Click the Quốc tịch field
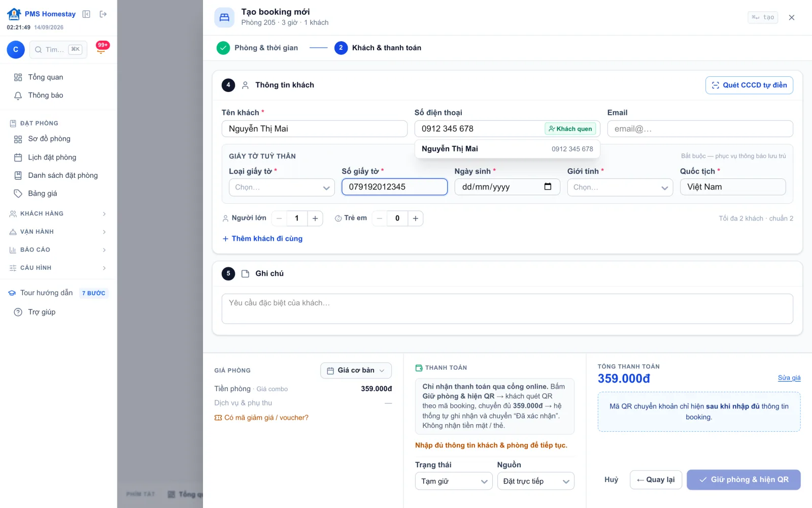Viewport: 812px width, 508px height. pyautogui.click(x=733, y=187)
